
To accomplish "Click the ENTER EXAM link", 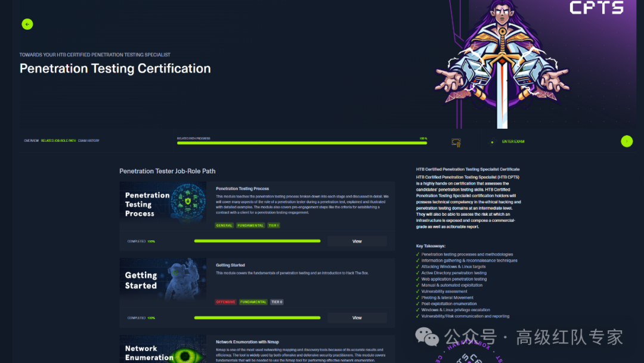I will [513, 142].
